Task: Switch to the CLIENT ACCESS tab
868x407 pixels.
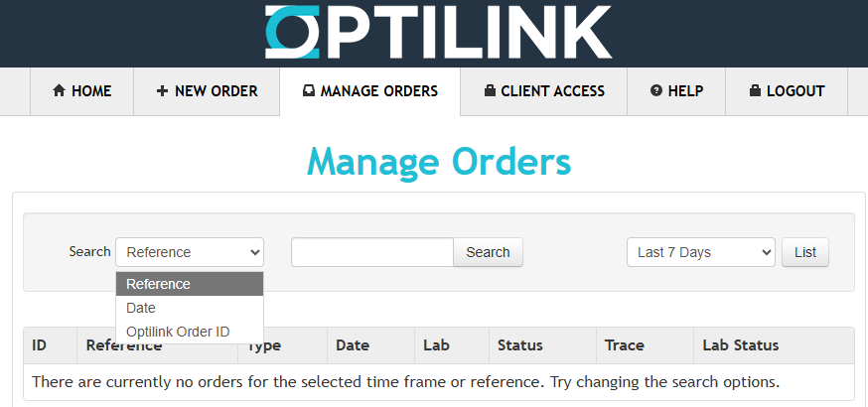Action: point(544,91)
